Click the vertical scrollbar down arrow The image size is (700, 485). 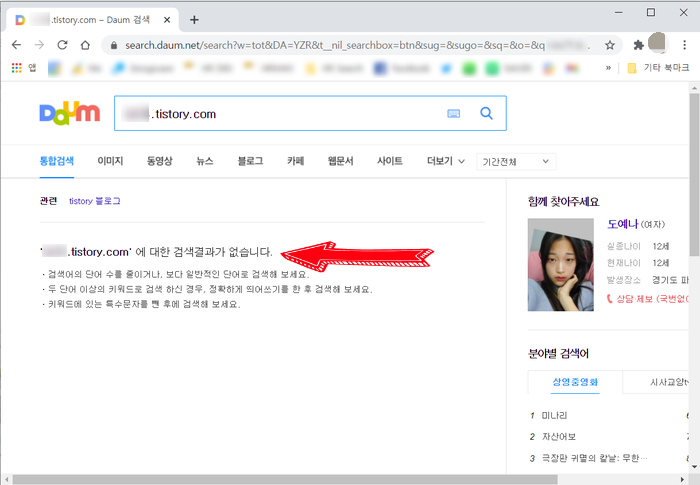pos(694,467)
